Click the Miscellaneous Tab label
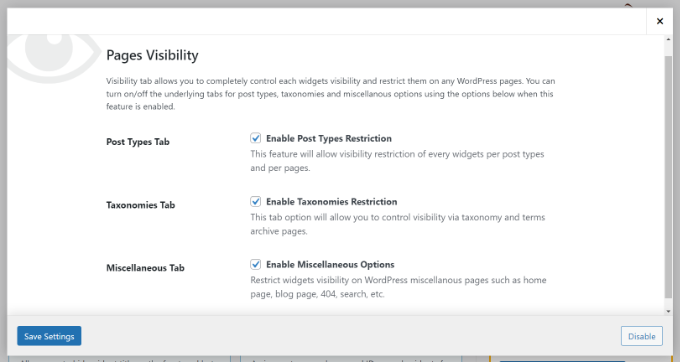Viewport: 680px width, 362px height. tap(145, 268)
